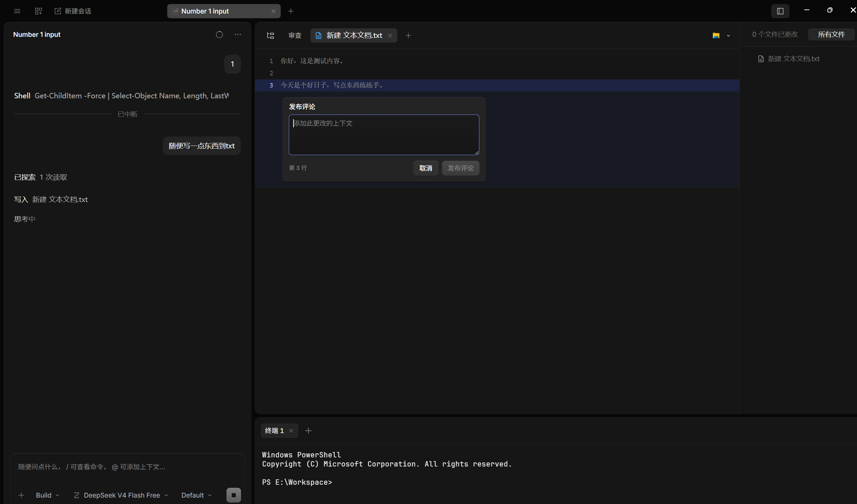Close the 新建 文本文档.txt editor tab
Image resolution: width=857 pixels, height=504 pixels.
tap(390, 35)
